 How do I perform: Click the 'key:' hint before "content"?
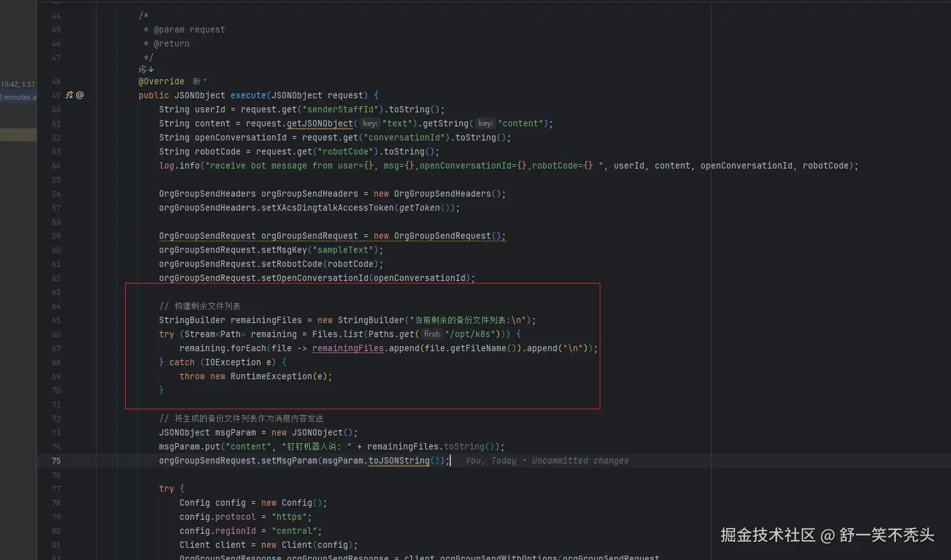point(486,124)
